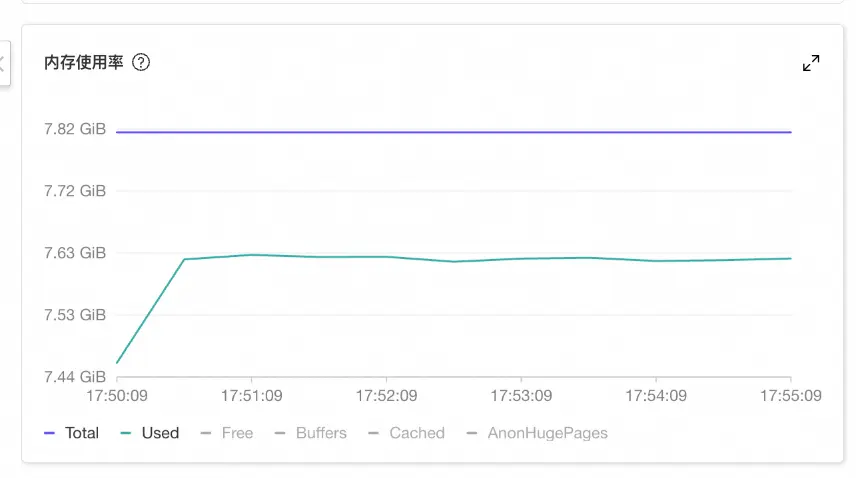
Task: Click the 7.82 GiB y-axis label
Action: (x=74, y=129)
